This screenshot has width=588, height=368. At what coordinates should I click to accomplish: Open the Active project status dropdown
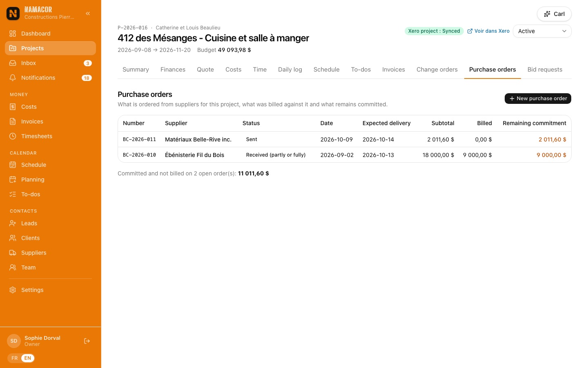point(542,31)
